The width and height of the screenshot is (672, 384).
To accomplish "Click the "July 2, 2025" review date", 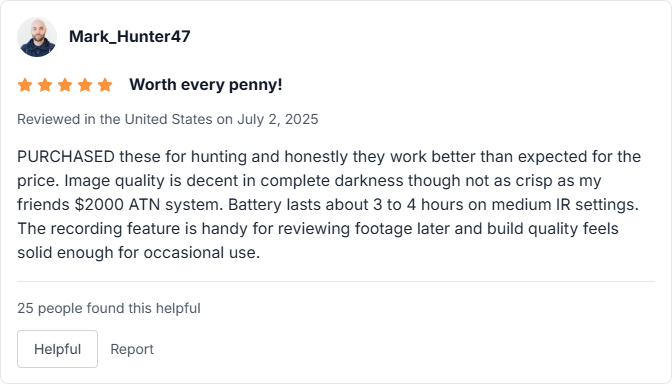I will click(x=278, y=119).
